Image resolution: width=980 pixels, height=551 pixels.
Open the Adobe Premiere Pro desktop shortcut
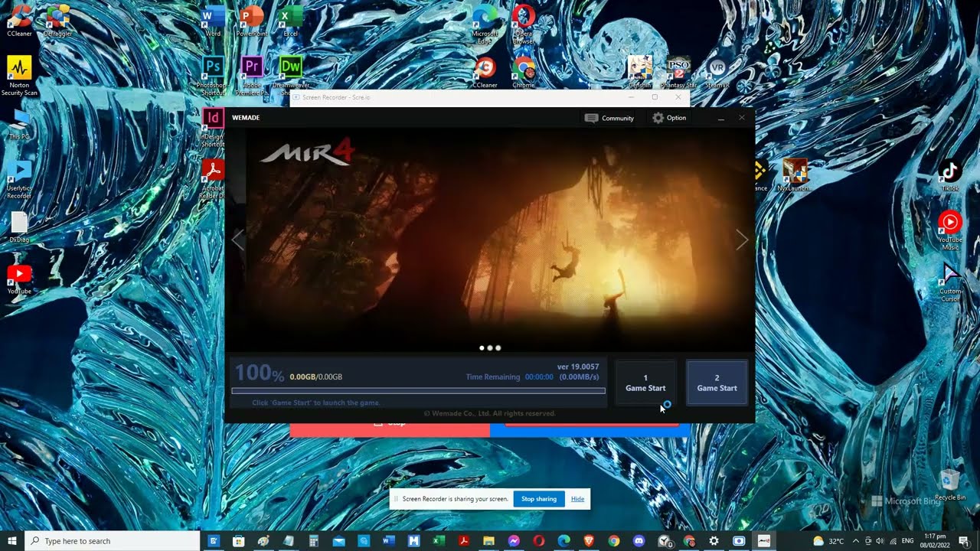(x=251, y=75)
